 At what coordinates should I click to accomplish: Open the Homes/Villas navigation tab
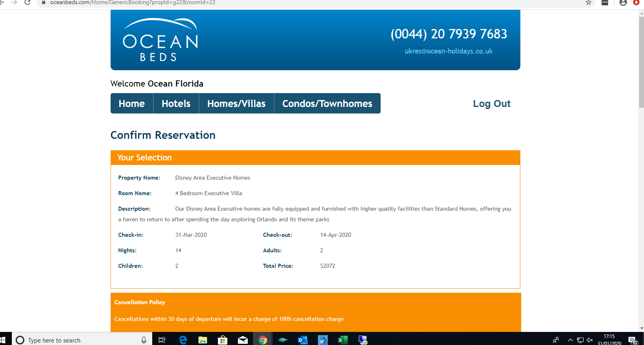tap(236, 103)
